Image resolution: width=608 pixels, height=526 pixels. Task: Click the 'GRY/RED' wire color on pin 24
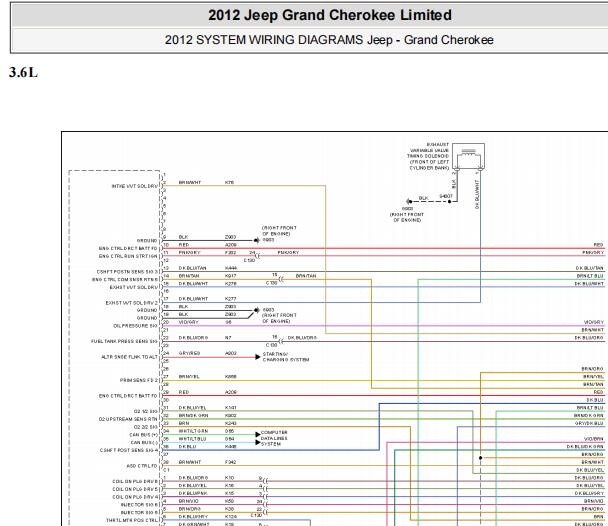point(189,353)
